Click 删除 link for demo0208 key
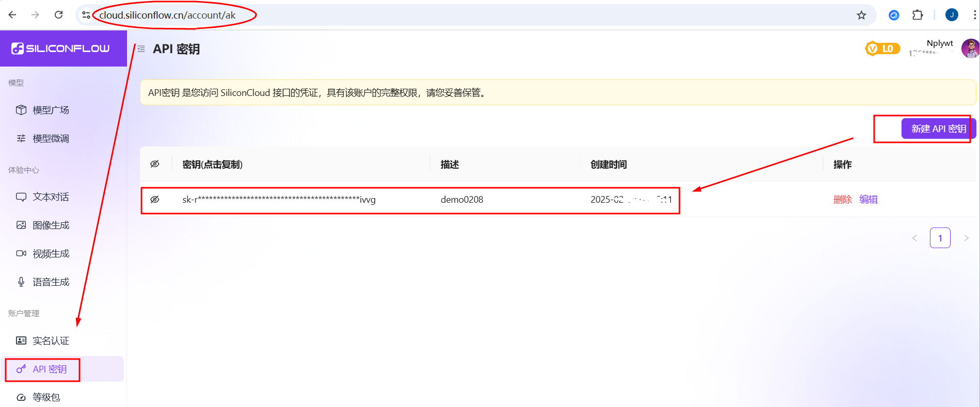 843,200
